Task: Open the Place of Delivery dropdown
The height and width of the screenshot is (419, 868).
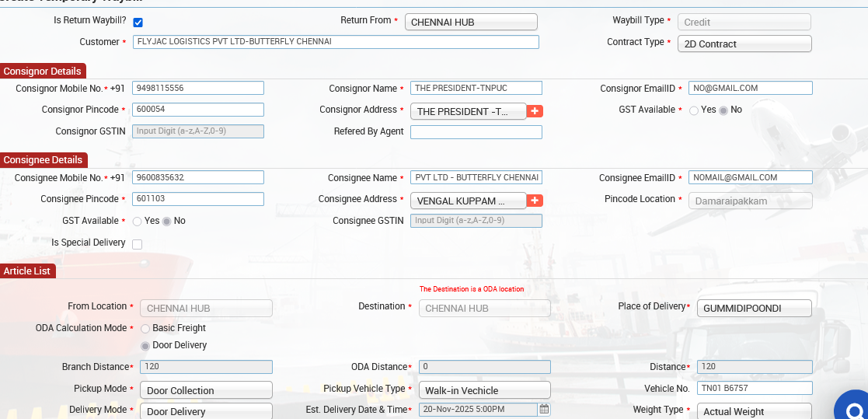Action: [x=754, y=309]
